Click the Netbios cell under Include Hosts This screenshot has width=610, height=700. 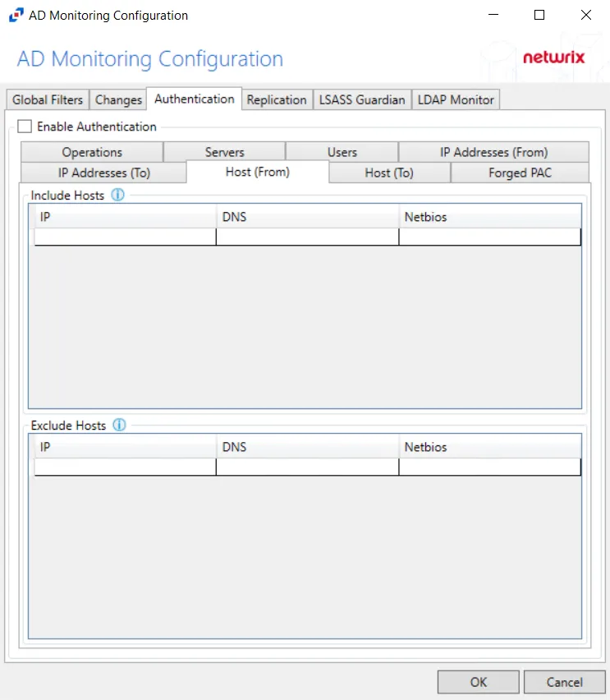click(x=490, y=237)
